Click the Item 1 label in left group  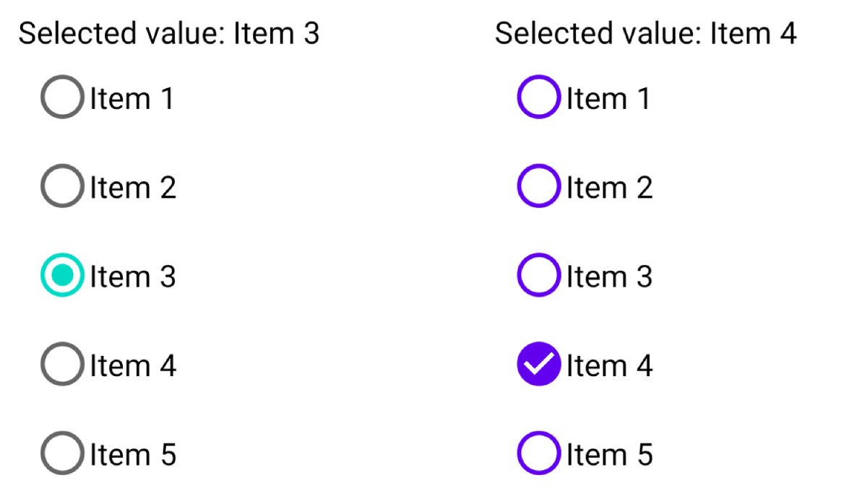tap(131, 98)
